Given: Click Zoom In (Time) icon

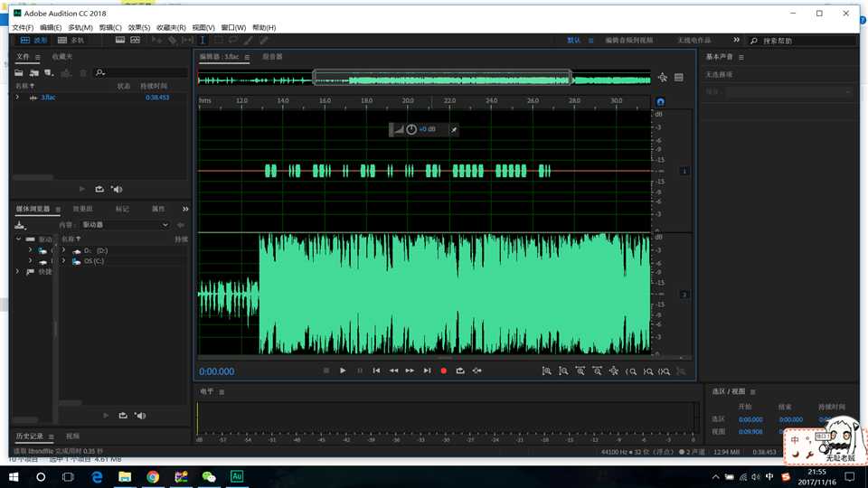Looking at the screenshot, I should coord(580,371).
